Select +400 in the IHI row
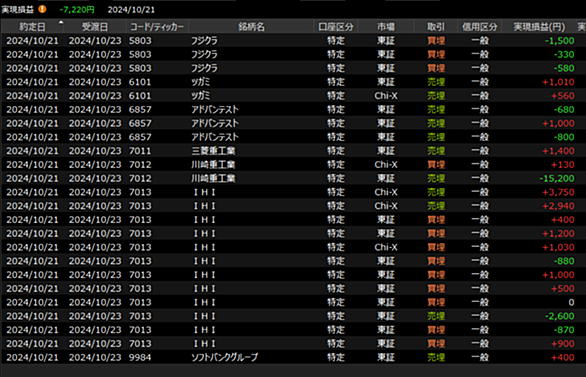This screenshot has width=586, height=377. [x=563, y=220]
